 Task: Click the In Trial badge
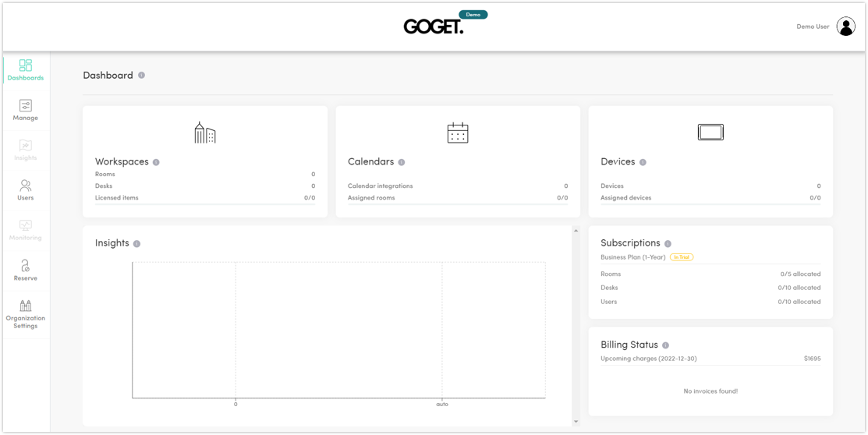(x=682, y=257)
